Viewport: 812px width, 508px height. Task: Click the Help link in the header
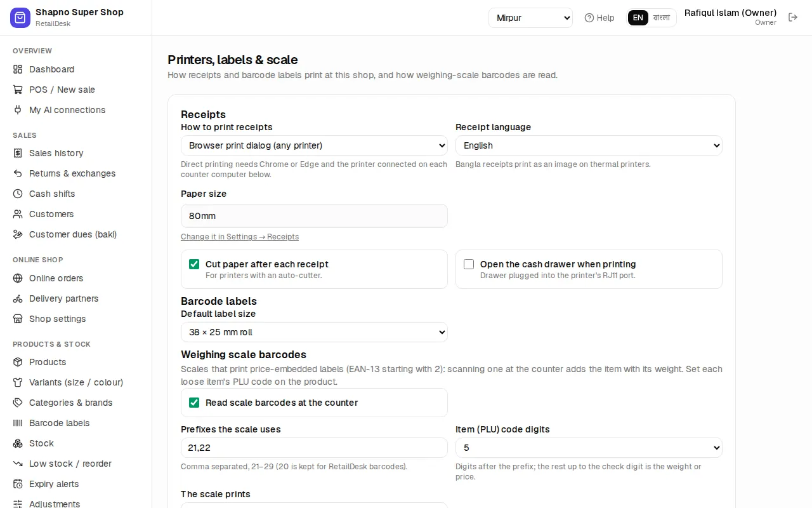coord(599,18)
